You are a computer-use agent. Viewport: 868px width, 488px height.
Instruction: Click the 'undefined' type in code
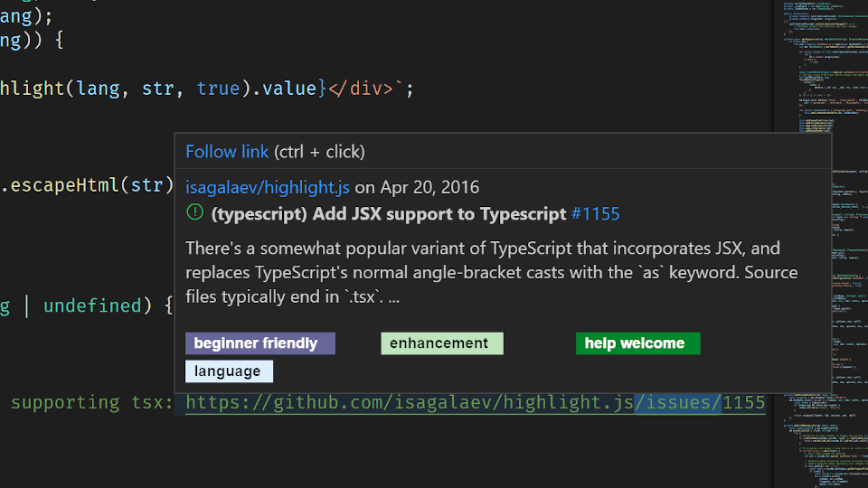point(92,305)
